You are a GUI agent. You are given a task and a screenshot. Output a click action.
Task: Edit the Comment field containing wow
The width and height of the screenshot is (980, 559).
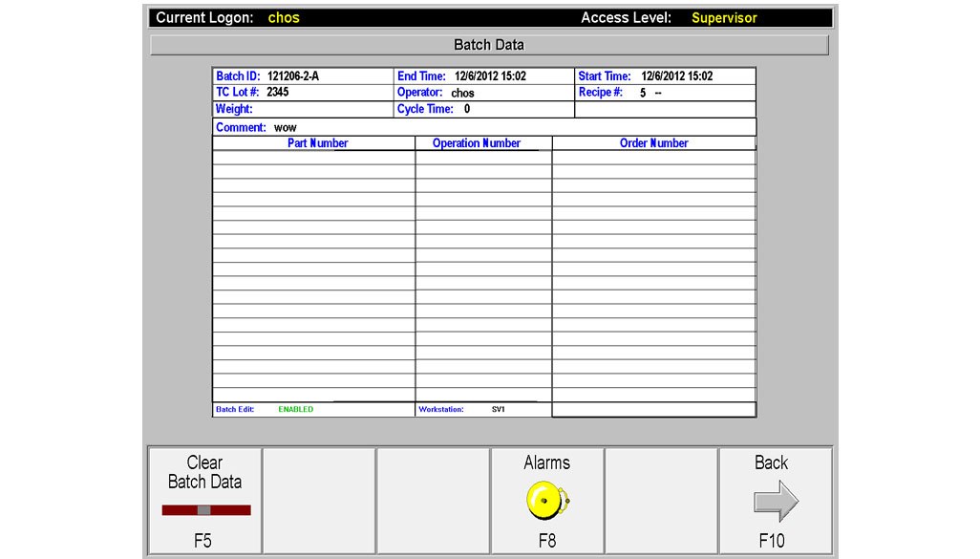[x=285, y=127]
